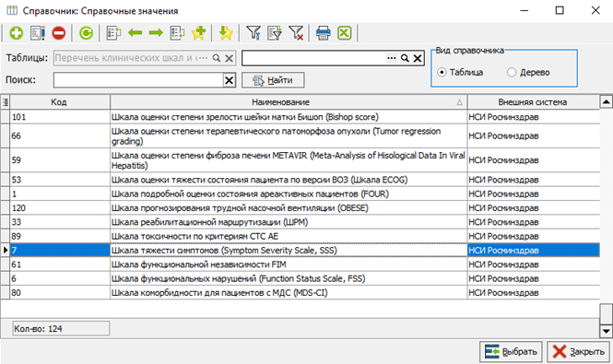Viewport: 613px width, 364px height.
Task: Click the Закрыть button
Action: point(579,351)
